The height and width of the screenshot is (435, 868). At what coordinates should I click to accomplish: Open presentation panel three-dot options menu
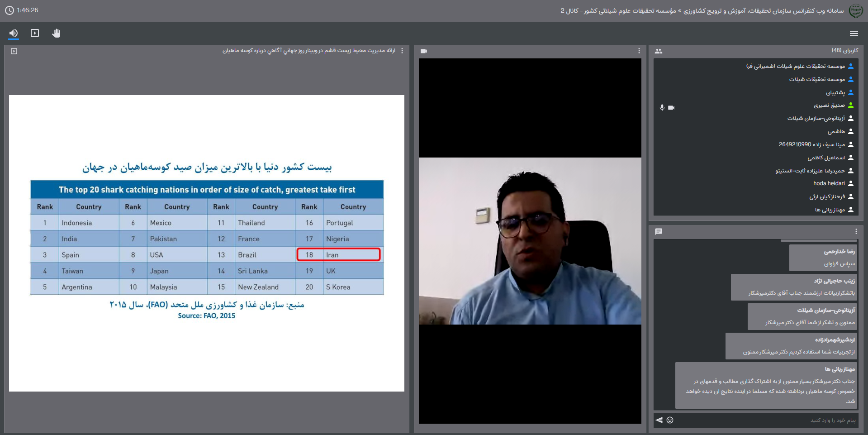coord(402,51)
